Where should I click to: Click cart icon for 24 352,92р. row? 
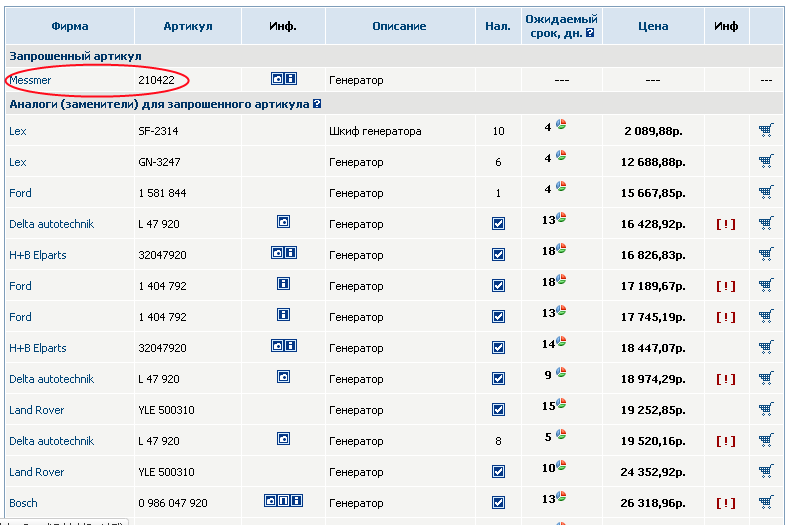pyautogui.click(x=766, y=471)
